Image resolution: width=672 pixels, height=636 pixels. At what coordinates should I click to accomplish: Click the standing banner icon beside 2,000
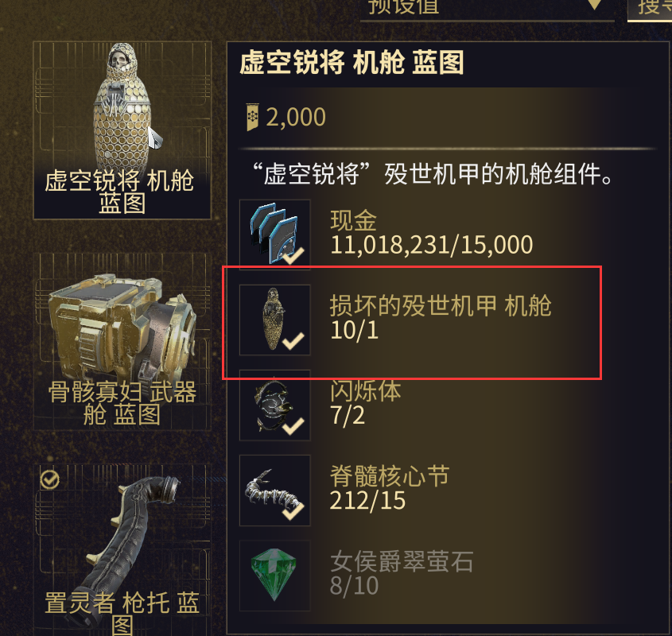click(252, 117)
